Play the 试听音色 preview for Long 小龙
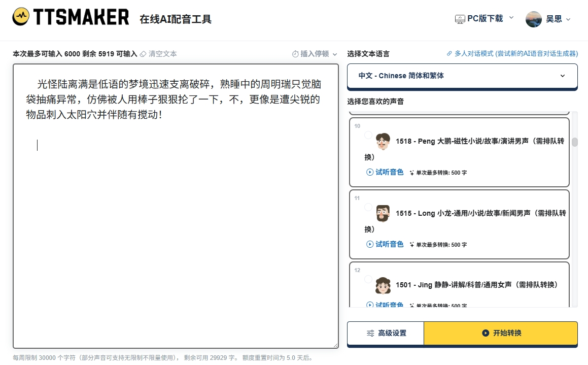 [x=385, y=244]
